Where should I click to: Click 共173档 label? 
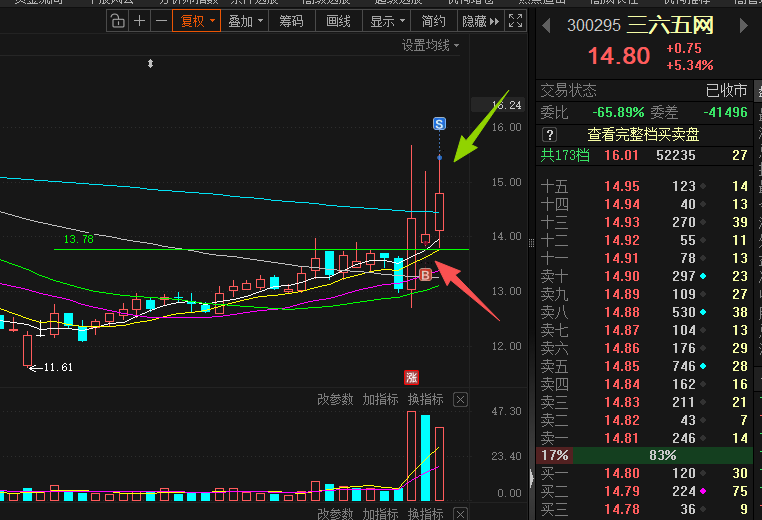565,156
